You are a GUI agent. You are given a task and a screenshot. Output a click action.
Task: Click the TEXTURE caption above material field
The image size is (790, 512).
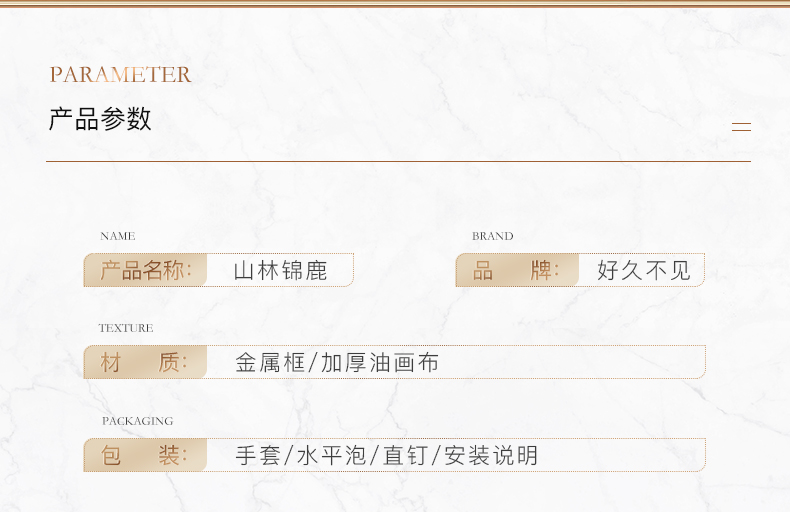(125, 328)
